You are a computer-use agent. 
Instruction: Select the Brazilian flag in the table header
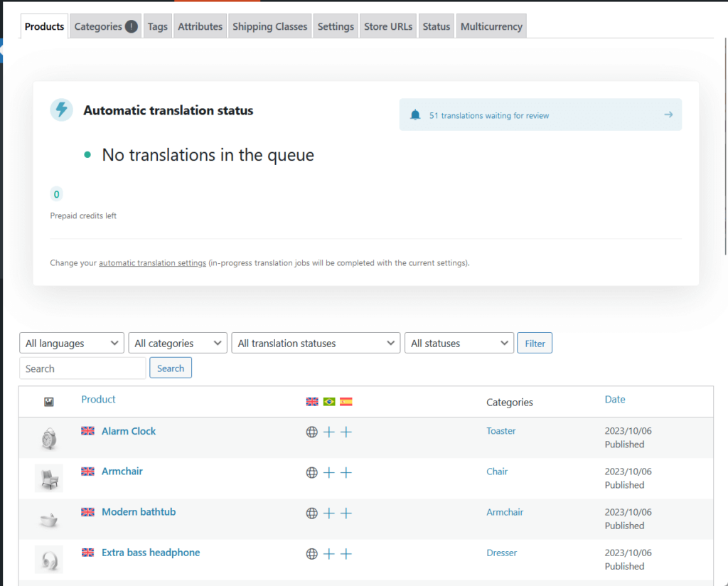point(328,401)
